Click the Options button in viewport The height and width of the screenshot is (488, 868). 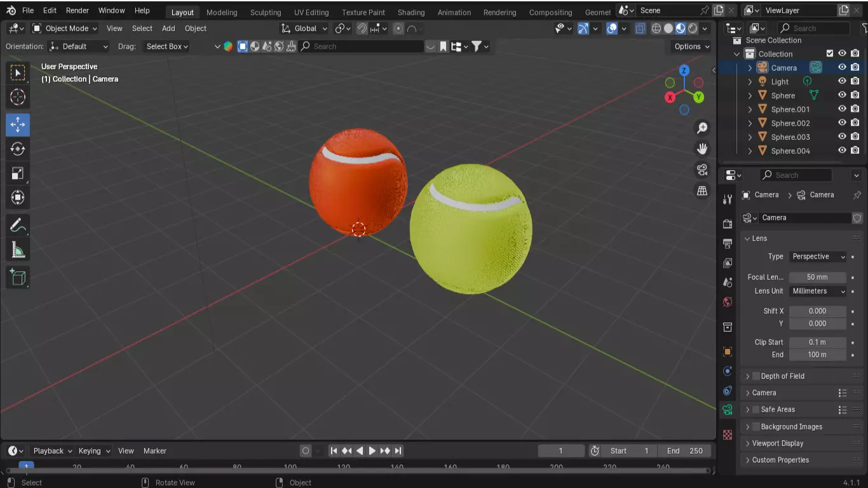691,46
